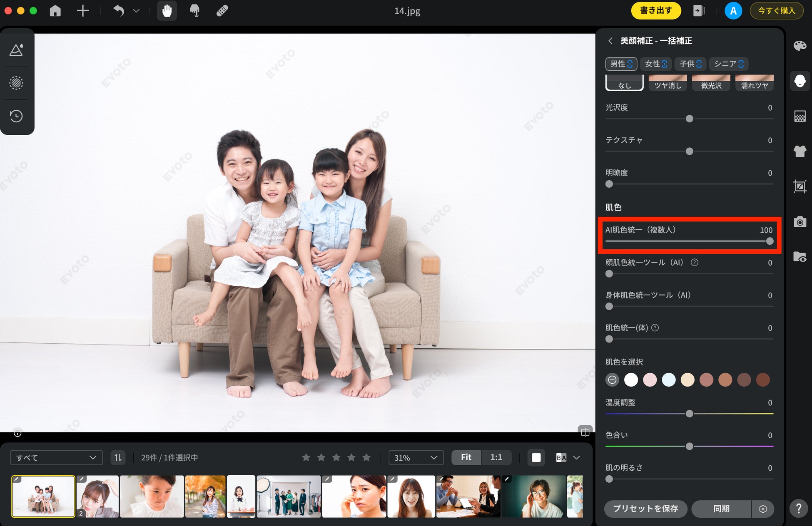Viewport: 812px width, 526px height.
Task: Pick the pale pink skin color swatch
Action: tap(650, 380)
